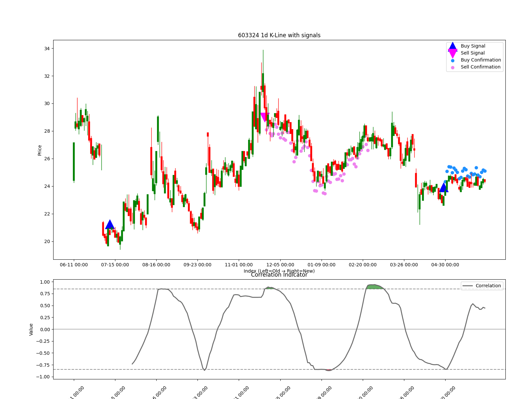Click the 'Price' y-axis label
The width and height of the screenshot is (532, 399).
click(40, 150)
